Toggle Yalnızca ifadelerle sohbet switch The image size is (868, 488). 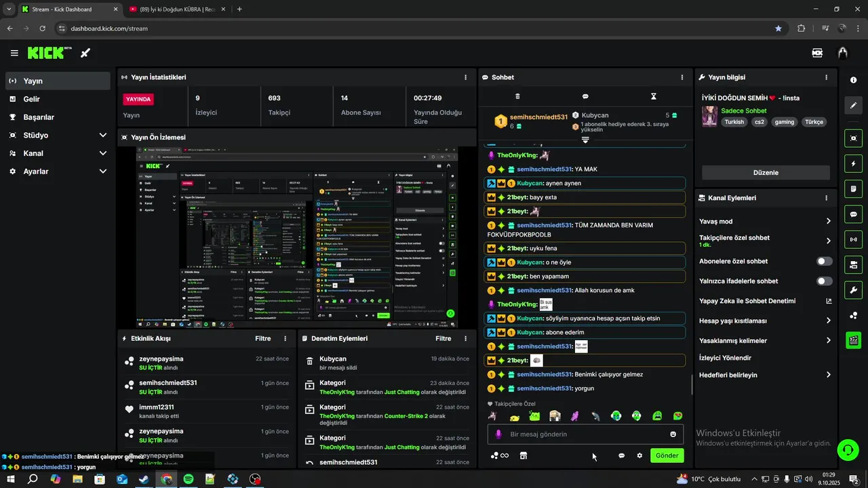coord(825,281)
